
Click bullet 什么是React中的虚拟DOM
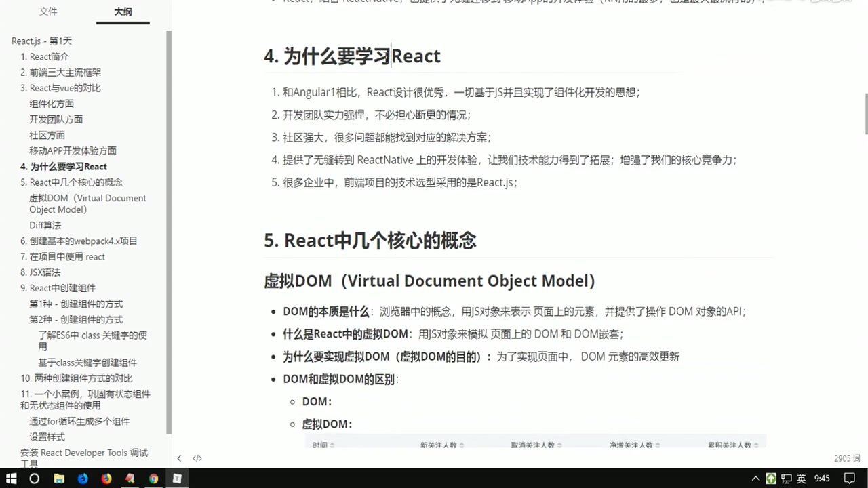452,333
